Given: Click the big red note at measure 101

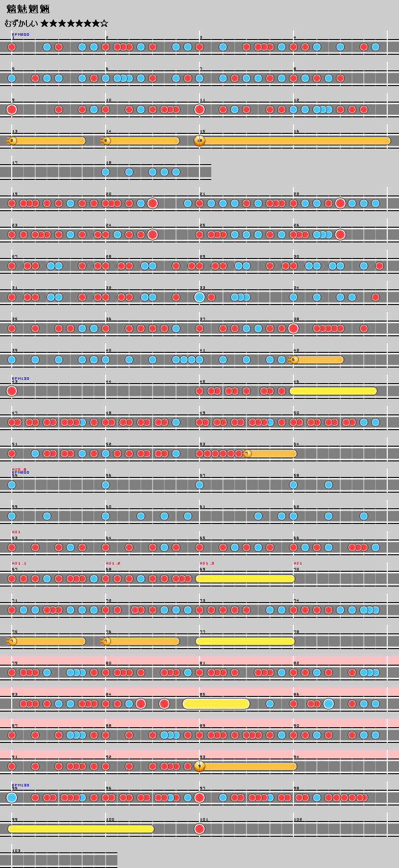Looking at the screenshot, I should (x=199, y=829).
